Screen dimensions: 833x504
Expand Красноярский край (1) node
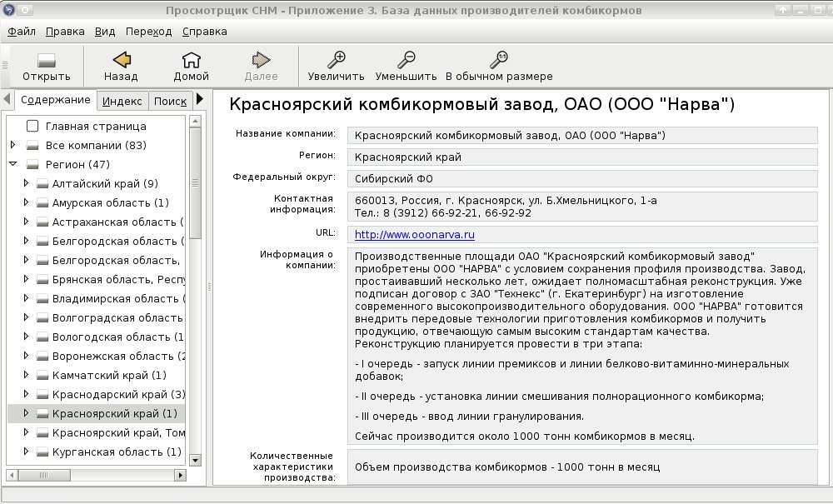point(26,412)
